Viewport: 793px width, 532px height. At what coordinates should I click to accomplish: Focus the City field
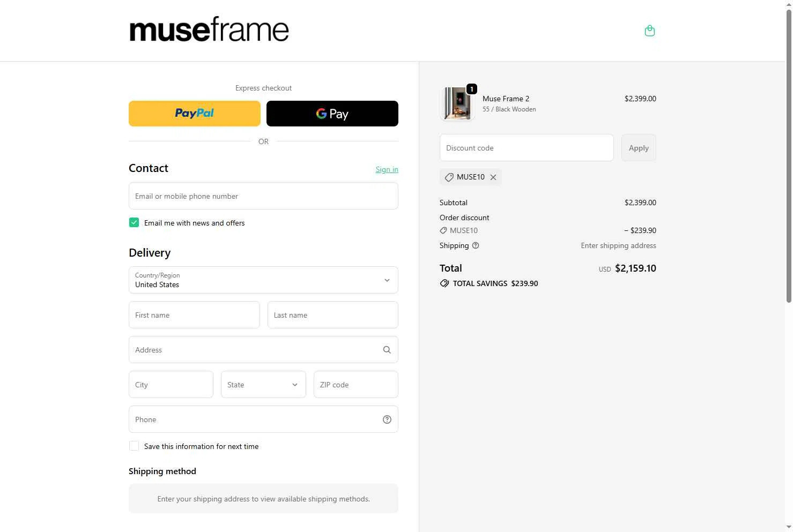click(171, 385)
